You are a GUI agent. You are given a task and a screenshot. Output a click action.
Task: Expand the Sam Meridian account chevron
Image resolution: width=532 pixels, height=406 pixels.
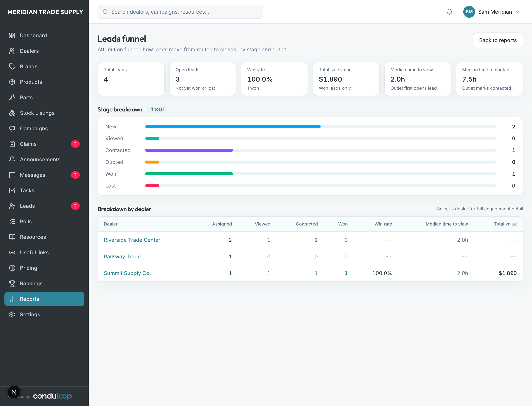point(517,12)
